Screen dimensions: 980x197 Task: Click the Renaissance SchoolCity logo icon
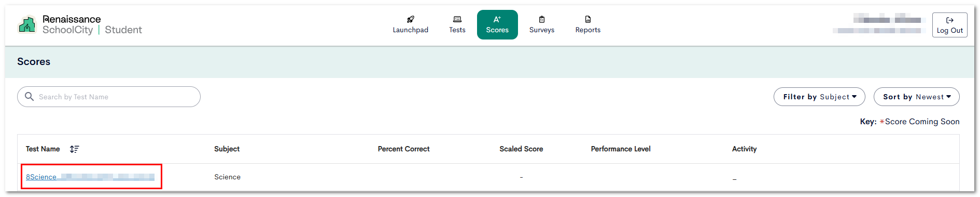27,24
